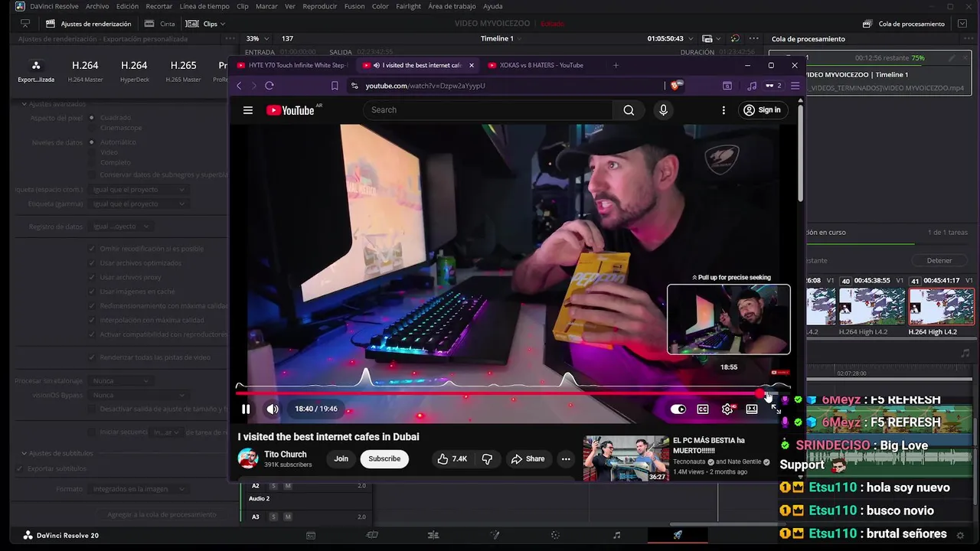Viewport: 980px width, 551px height.
Task: Open Tito Church channel name link
Action: point(286,454)
